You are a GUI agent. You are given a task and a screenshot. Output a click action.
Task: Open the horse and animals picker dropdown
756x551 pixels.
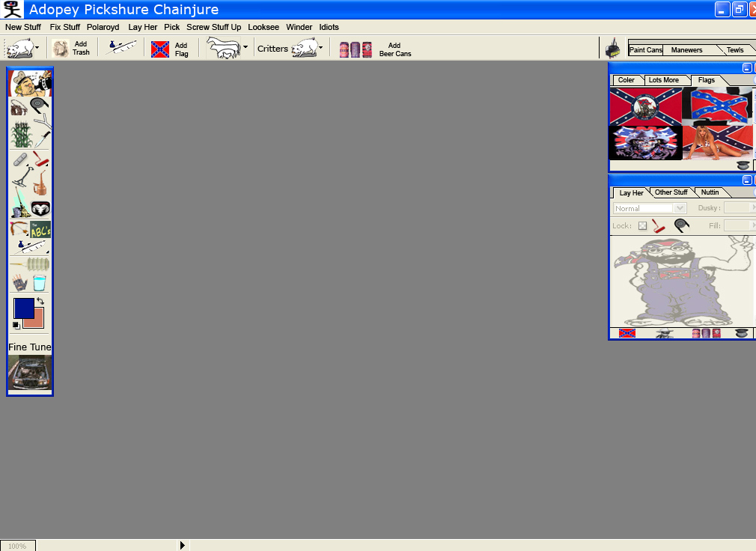point(246,47)
